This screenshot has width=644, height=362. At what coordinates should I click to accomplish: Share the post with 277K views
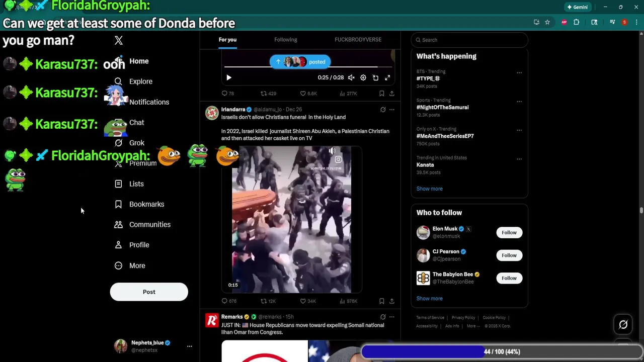(x=392, y=94)
